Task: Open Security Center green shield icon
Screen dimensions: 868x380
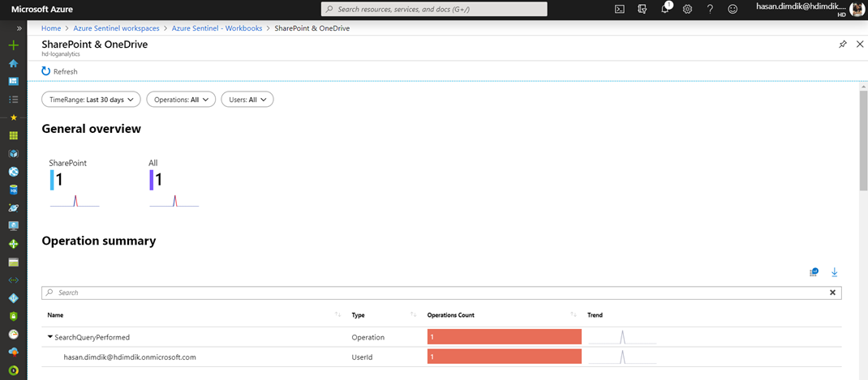Action: (x=14, y=316)
